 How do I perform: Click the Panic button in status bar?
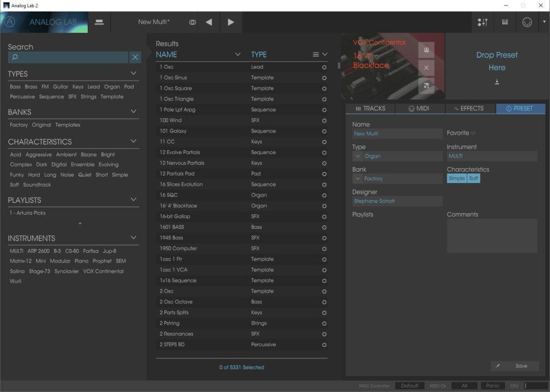(x=493, y=386)
